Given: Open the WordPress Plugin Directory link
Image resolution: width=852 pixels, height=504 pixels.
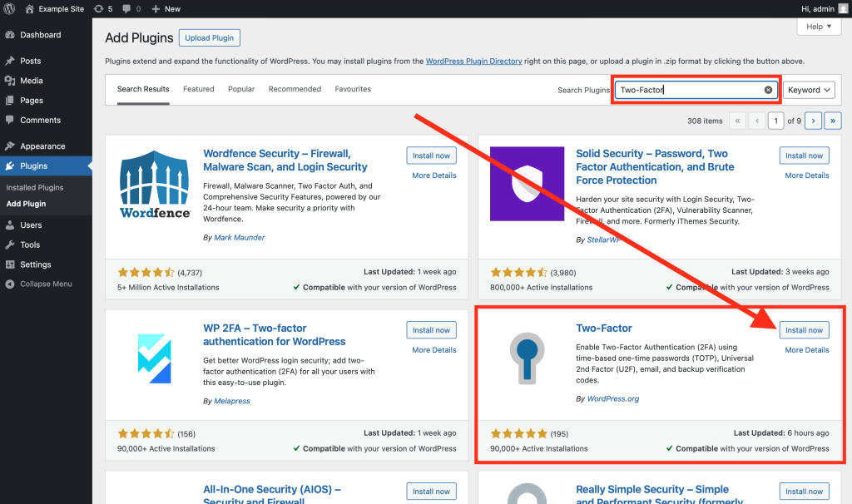Looking at the screenshot, I should (x=473, y=62).
